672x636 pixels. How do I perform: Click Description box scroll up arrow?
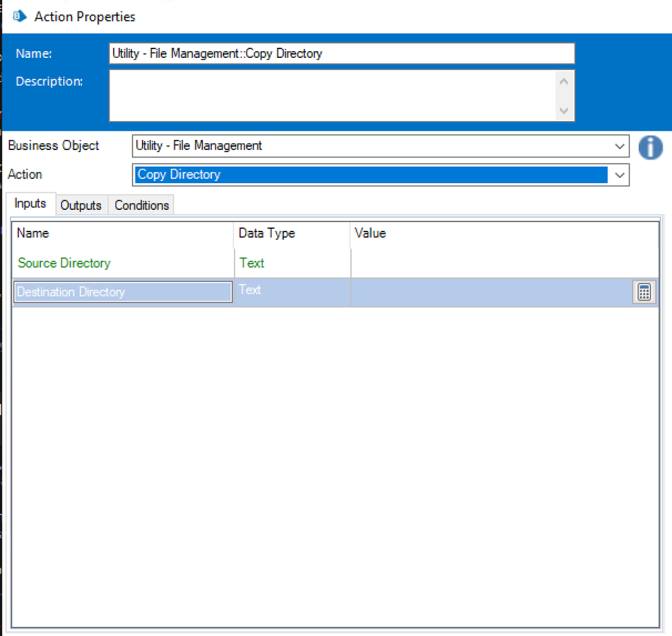564,82
